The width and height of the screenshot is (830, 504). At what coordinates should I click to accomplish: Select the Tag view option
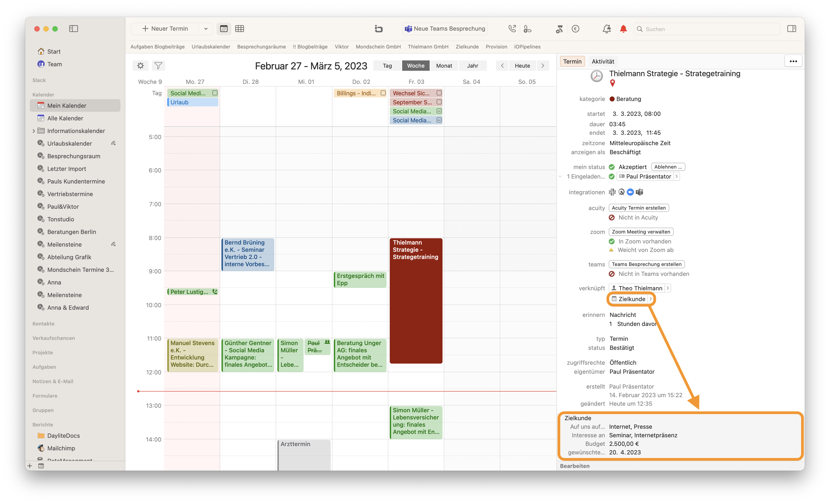click(387, 66)
